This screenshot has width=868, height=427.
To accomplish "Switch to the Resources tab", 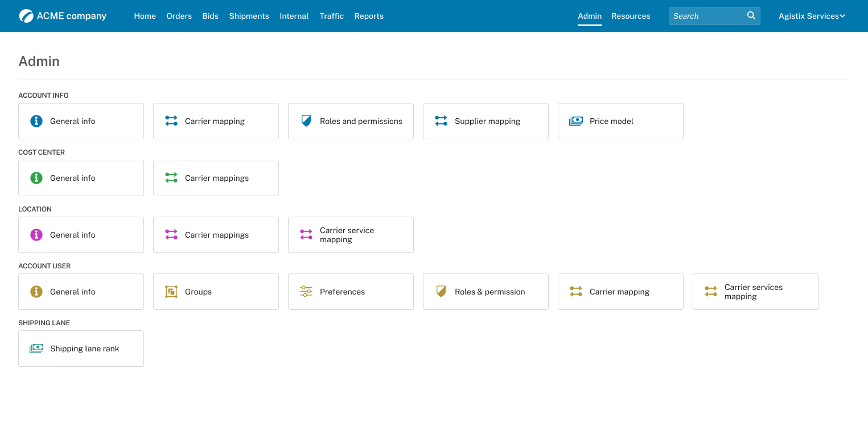I will coord(631,16).
